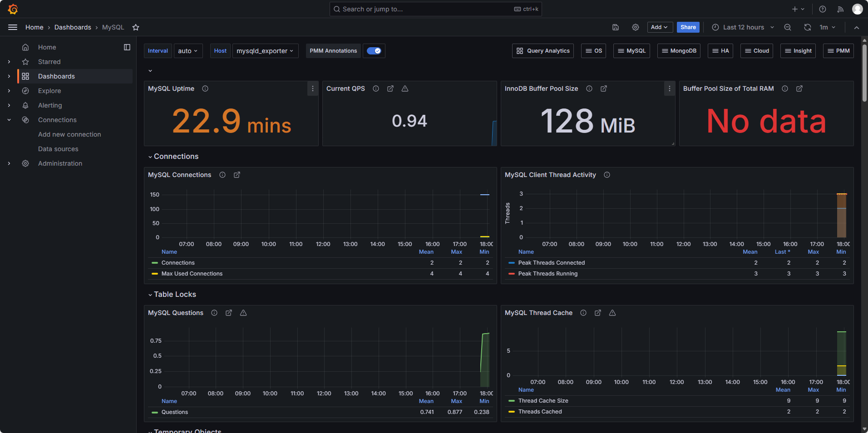Open MySQL Uptime panel menu dots
The image size is (868, 433).
tap(313, 89)
